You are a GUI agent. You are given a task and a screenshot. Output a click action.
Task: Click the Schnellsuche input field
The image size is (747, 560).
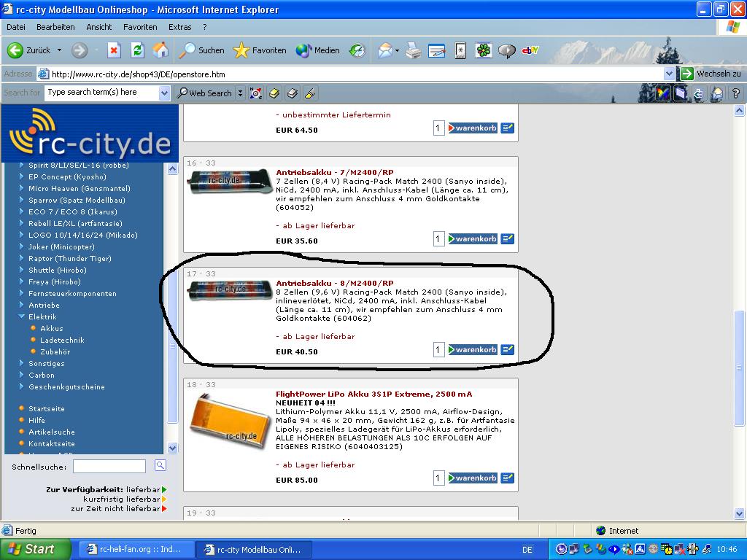point(109,466)
